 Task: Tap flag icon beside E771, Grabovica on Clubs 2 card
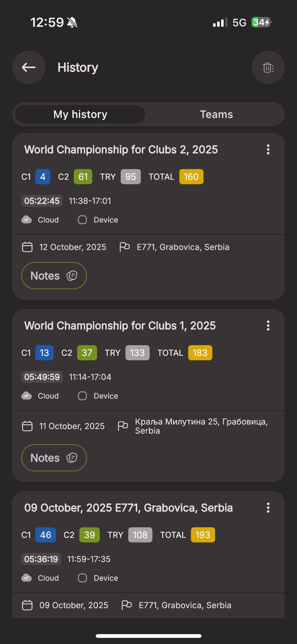(124, 247)
